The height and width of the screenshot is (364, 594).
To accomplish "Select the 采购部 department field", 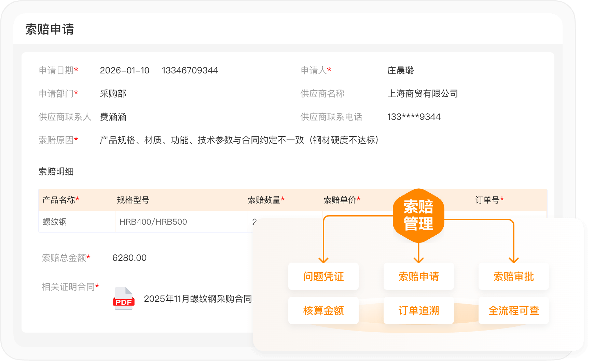I will pyautogui.click(x=113, y=94).
